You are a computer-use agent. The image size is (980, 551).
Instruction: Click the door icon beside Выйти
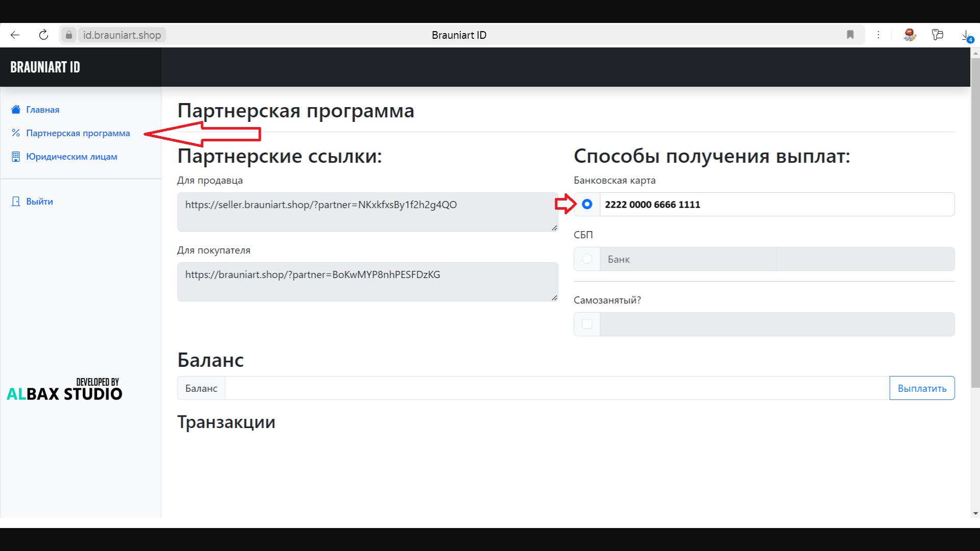[x=16, y=202]
